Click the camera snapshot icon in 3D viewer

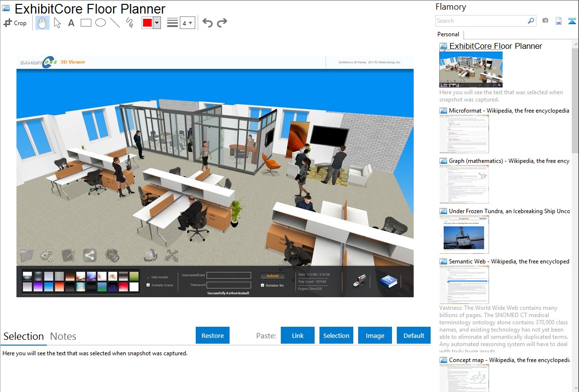(112, 255)
